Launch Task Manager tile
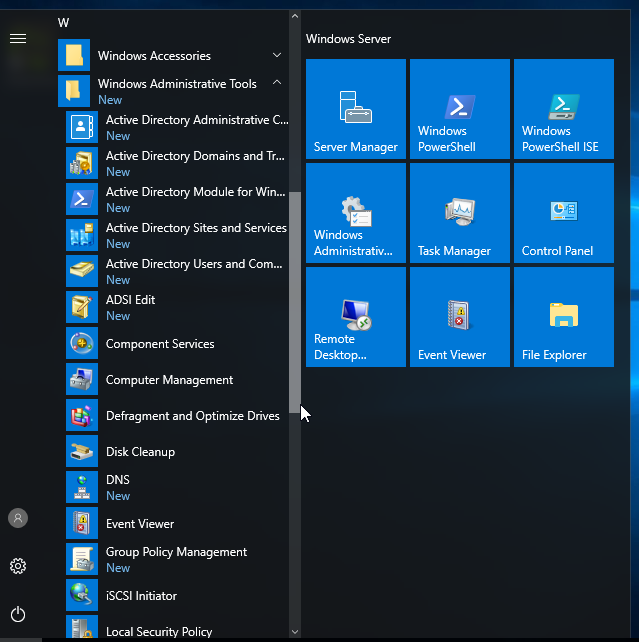The width and height of the screenshot is (639, 642). coord(460,213)
